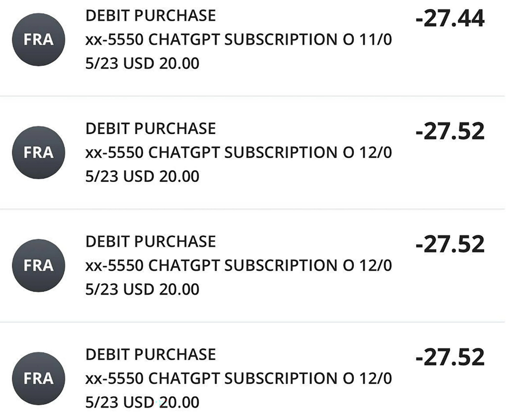Select the last transaction's CHATGPT SUBSCRIPTION O 12/0 line
The image size is (516, 420).
(x=238, y=379)
